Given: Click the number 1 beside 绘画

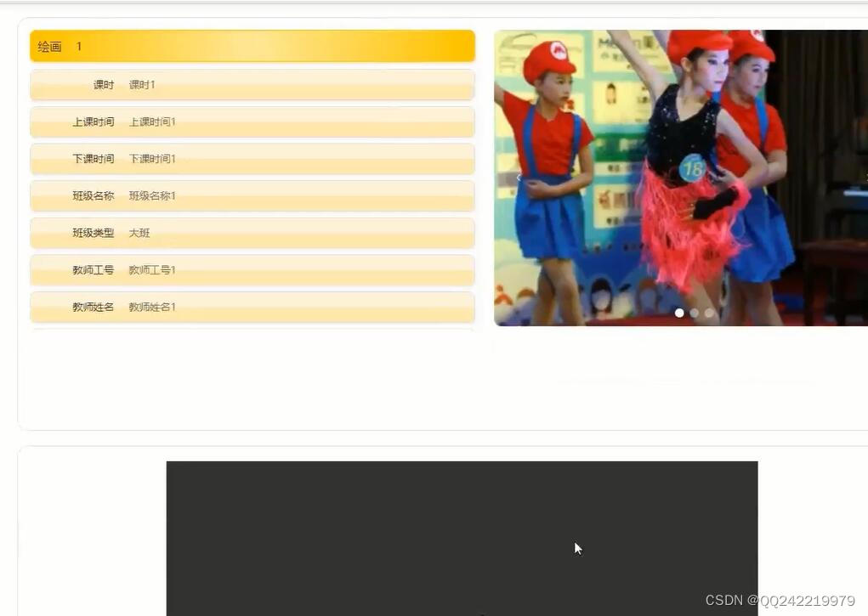Looking at the screenshot, I should point(78,47).
